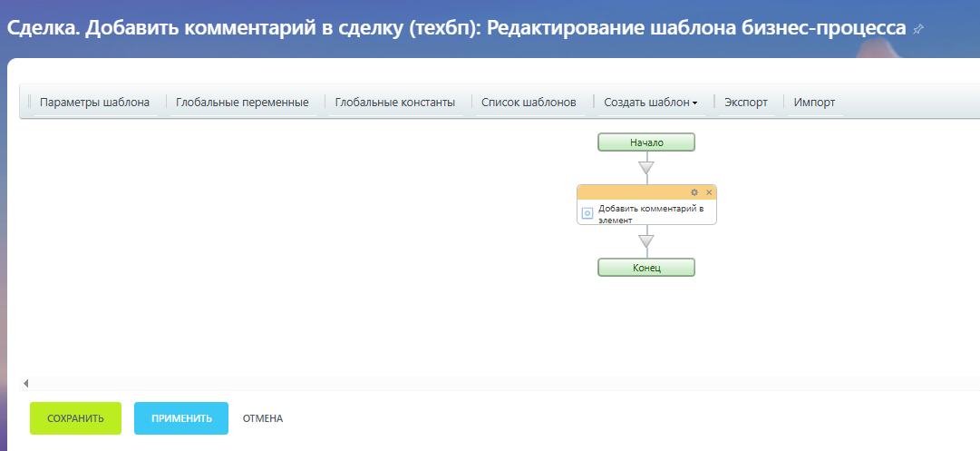The width and height of the screenshot is (980, 451).
Task: Open 'Глобальные переменные' from the toolbar
Action: (242, 103)
